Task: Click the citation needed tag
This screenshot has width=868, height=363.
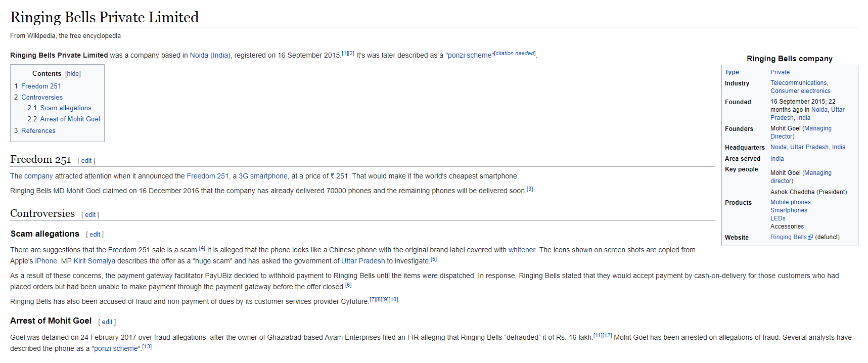Action: 515,54
